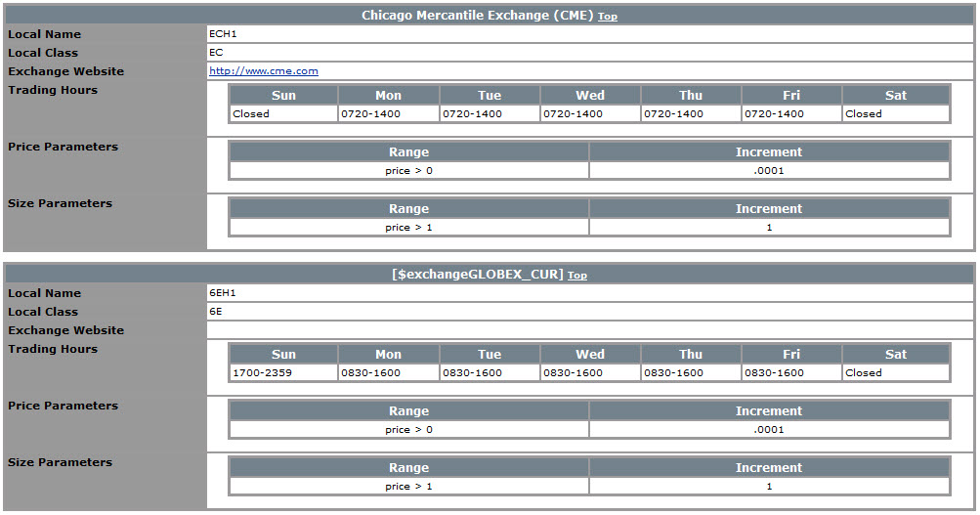Viewport: 980px width, 515px height.
Task: Click the GLOBEX Size Parameters row label
Action: coord(60,462)
